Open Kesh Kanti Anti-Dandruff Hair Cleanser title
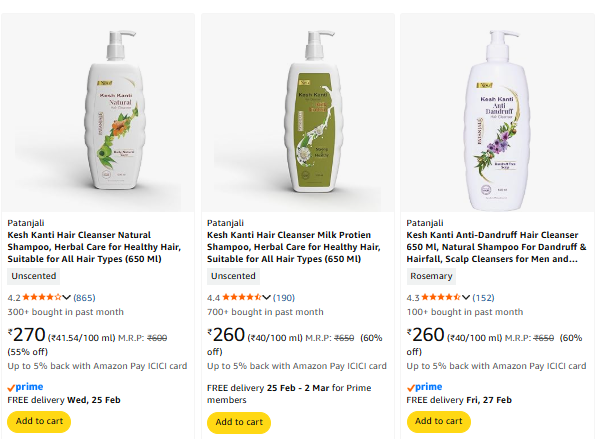The height and width of the screenshot is (439, 602). 496,247
